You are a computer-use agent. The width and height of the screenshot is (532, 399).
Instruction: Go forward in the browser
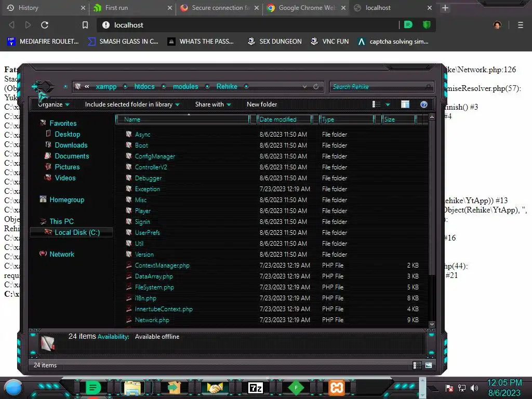click(x=28, y=25)
